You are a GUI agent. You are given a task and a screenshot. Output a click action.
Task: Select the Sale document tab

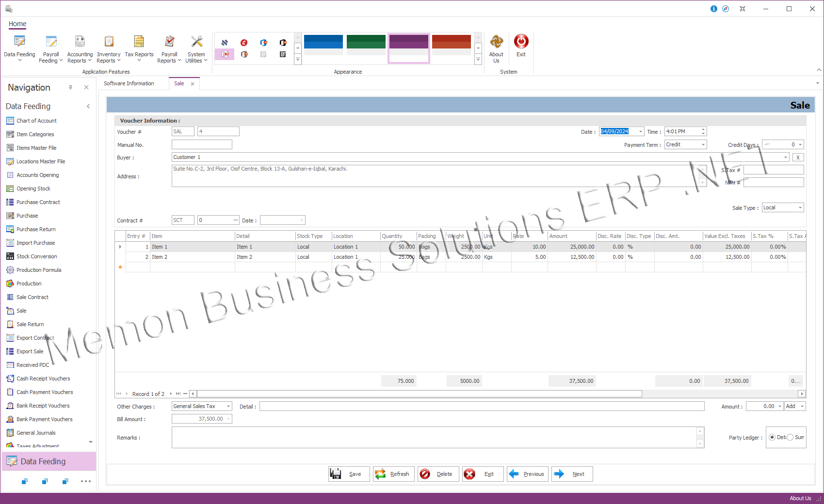coord(179,83)
